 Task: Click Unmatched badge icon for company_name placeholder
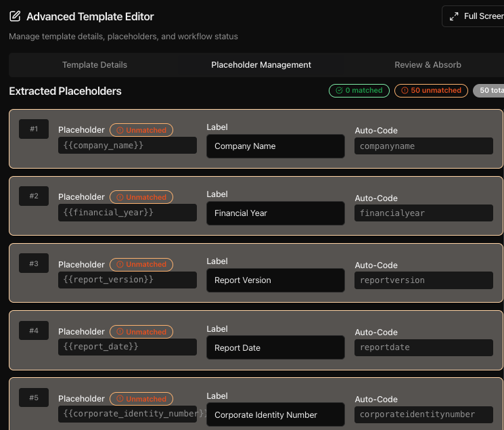[x=120, y=130]
